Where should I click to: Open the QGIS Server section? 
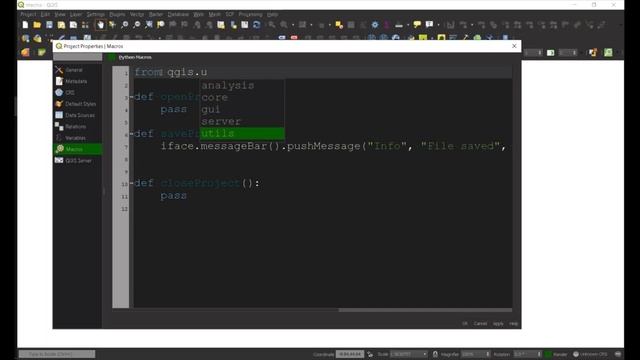(x=77, y=161)
